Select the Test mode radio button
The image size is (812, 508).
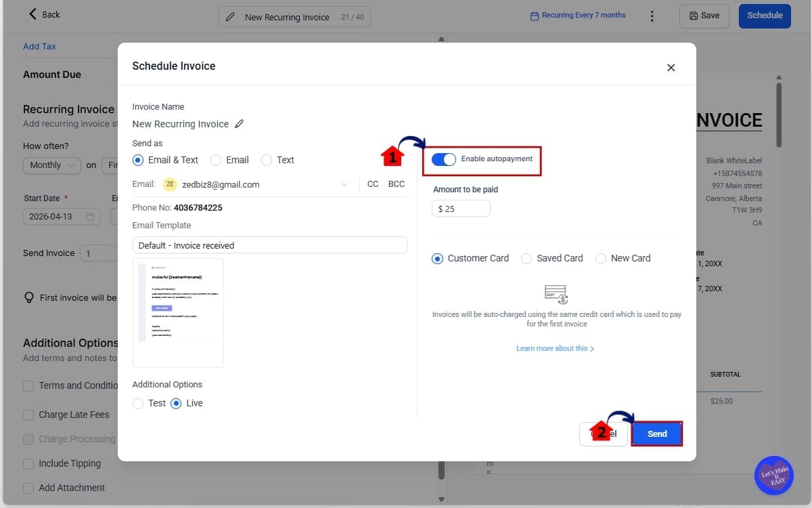point(138,403)
